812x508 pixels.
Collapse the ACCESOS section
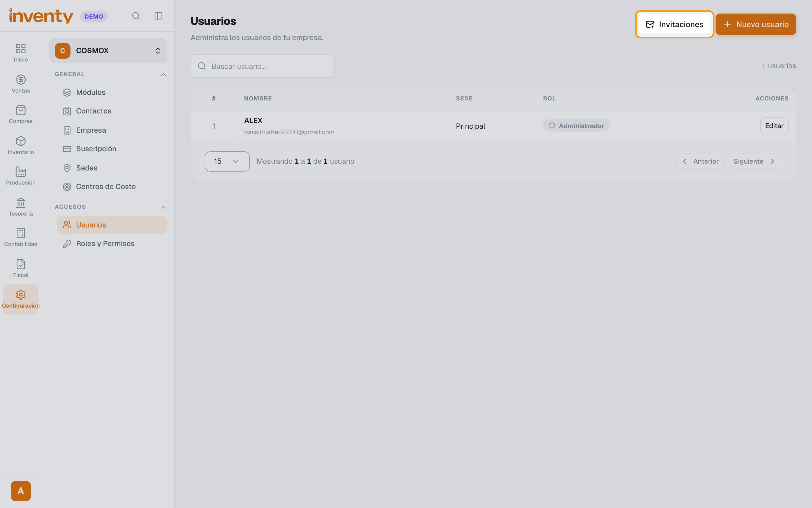[164, 207]
